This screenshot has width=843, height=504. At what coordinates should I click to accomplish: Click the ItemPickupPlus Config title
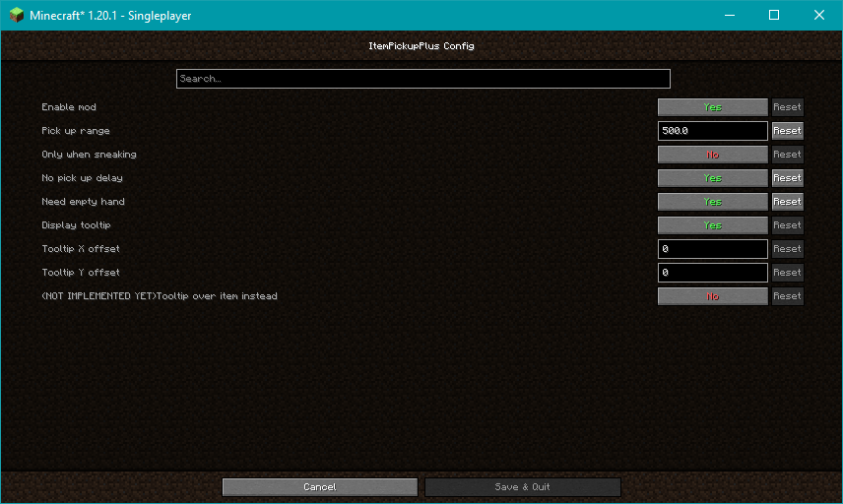click(421, 45)
